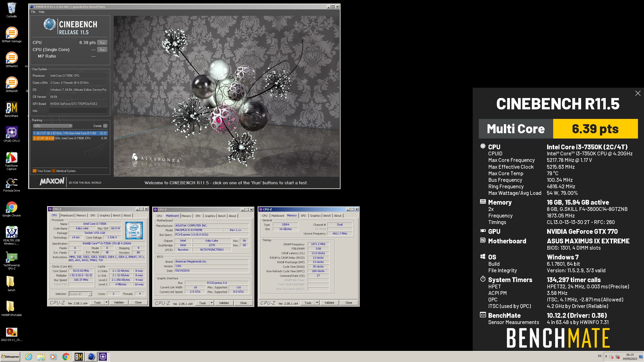Expand Tools dropdown arrow in first CPU-Z

(x=107, y=302)
